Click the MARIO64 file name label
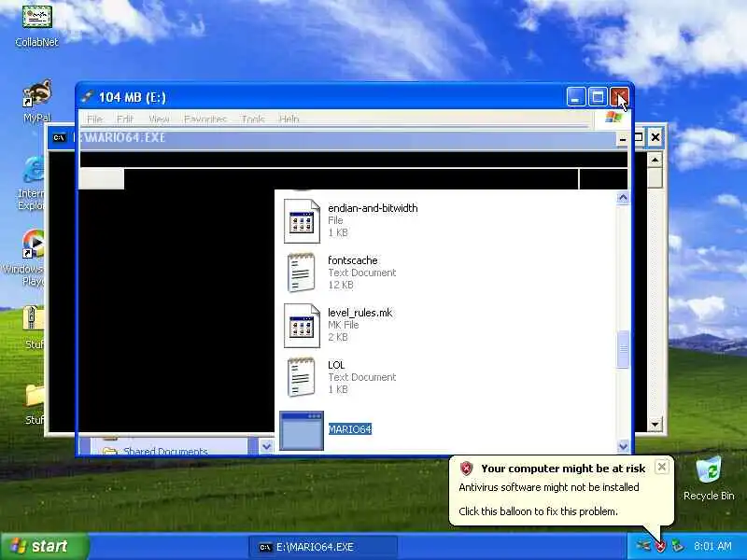Image resolution: width=747 pixels, height=560 pixels. pos(349,429)
